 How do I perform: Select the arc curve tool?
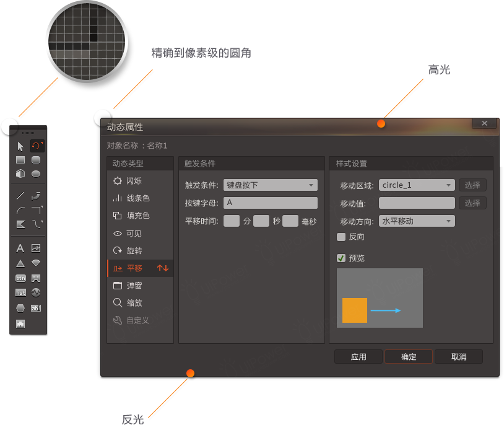[20, 211]
